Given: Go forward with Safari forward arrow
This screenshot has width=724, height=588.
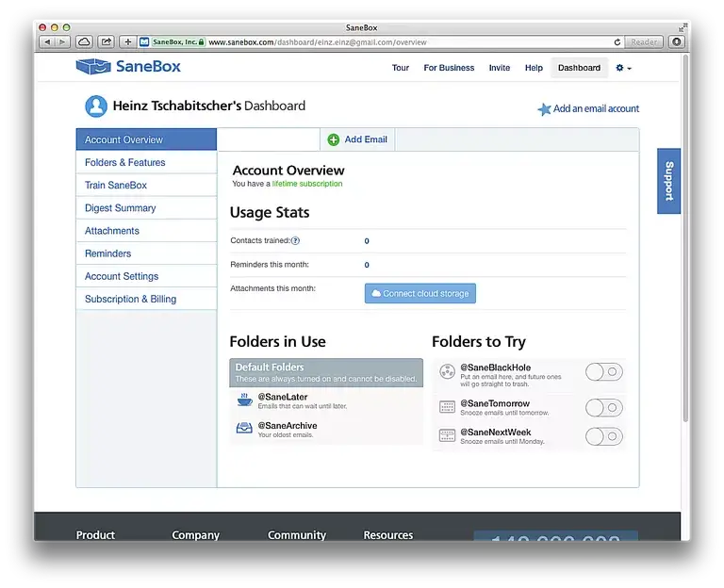Looking at the screenshot, I should pyautogui.click(x=62, y=42).
